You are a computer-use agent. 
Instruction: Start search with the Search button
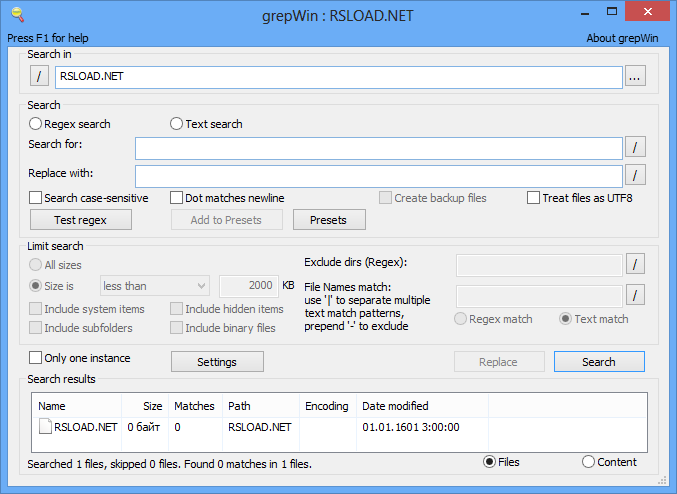(599, 361)
